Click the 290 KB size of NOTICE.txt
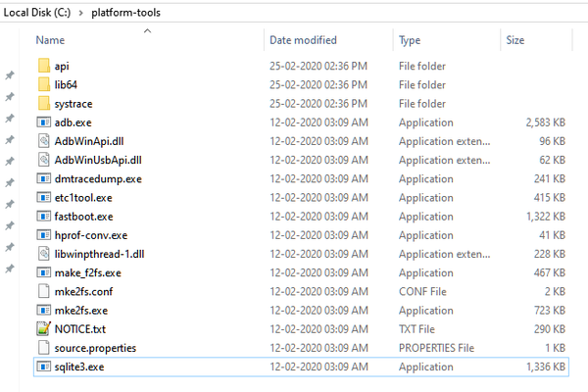The width and height of the screenshot is (588, 392). click(550, 329)
